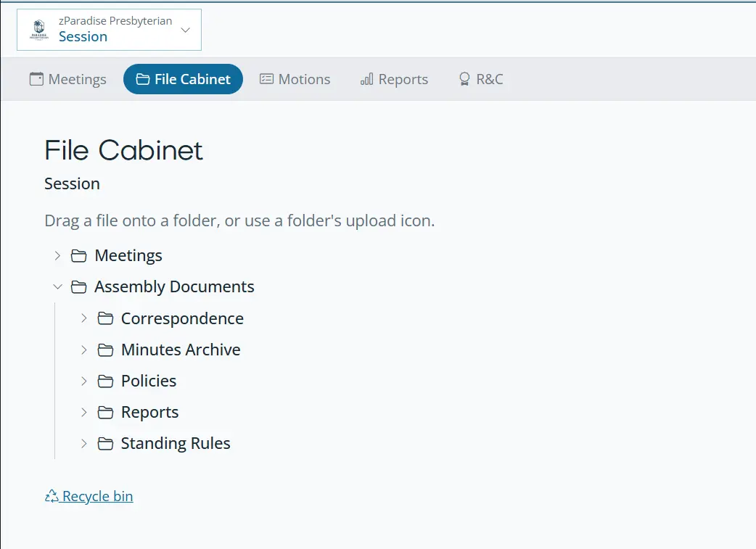Open the zParadise Presbyterian Session dropdown

click(109, 30)
